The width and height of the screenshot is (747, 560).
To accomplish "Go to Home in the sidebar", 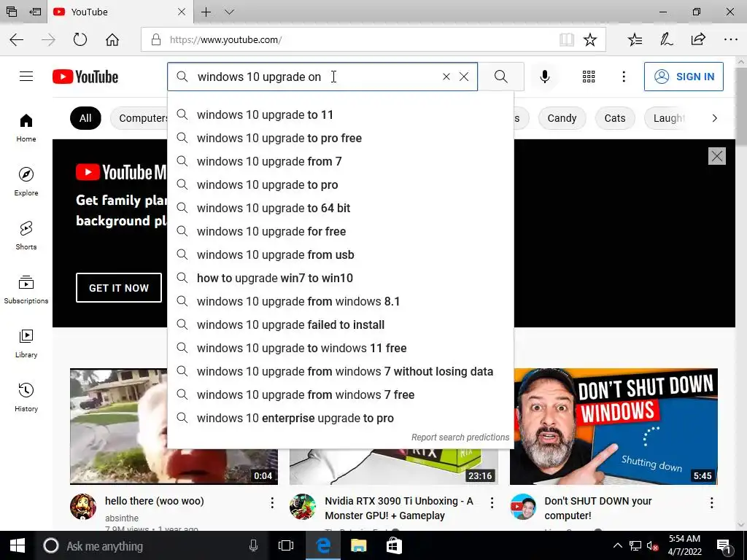I will pos(26,128).
